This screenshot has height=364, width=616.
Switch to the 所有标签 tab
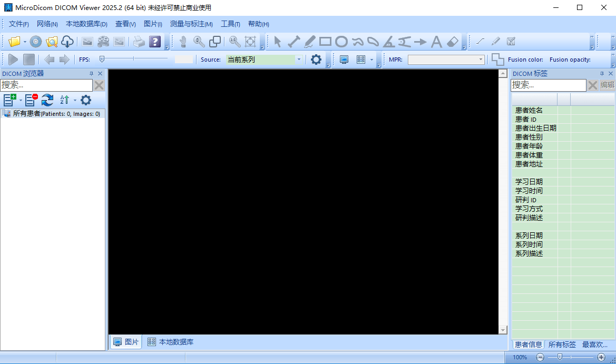(x=562, y=345)
